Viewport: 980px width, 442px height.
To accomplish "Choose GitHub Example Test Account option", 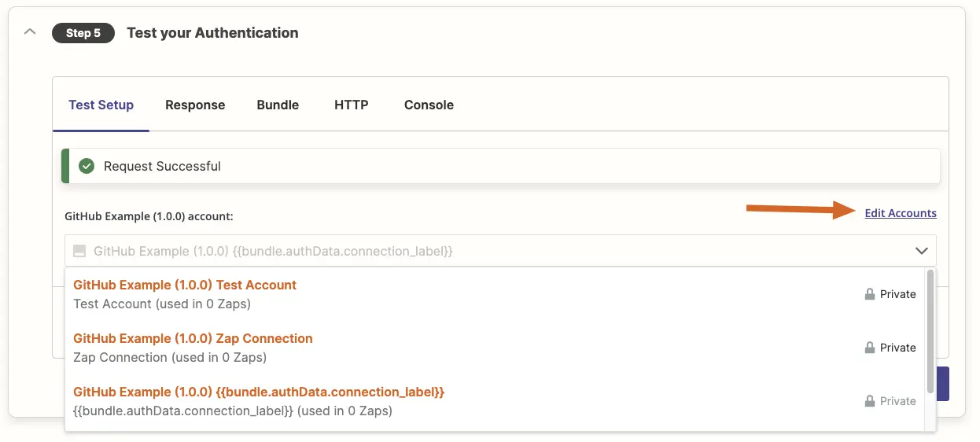I will coord(495,294).
